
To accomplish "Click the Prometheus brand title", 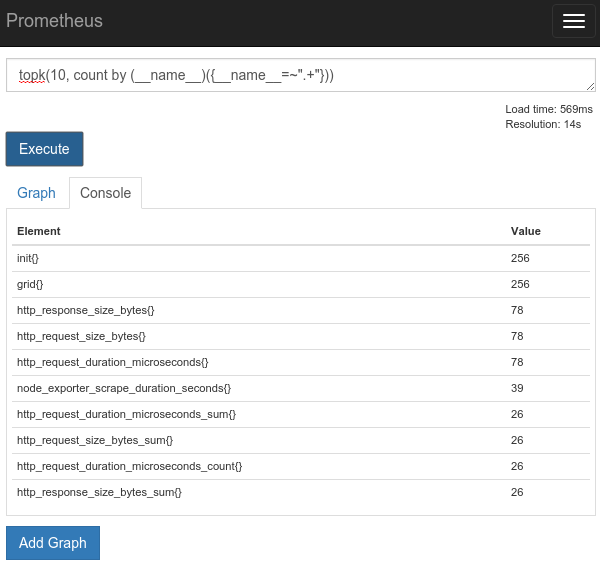I will (x=54, y=21).
